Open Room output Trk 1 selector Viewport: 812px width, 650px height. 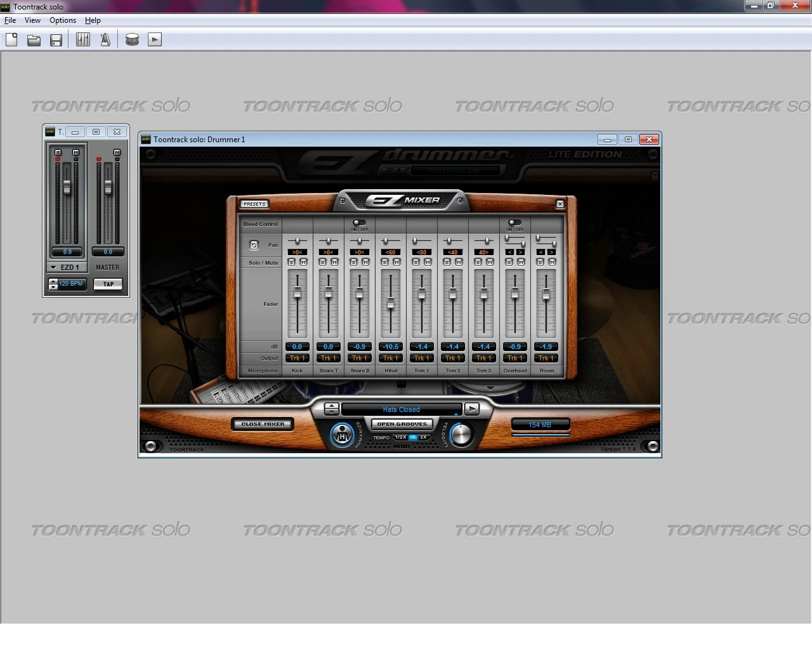(546, 358)
